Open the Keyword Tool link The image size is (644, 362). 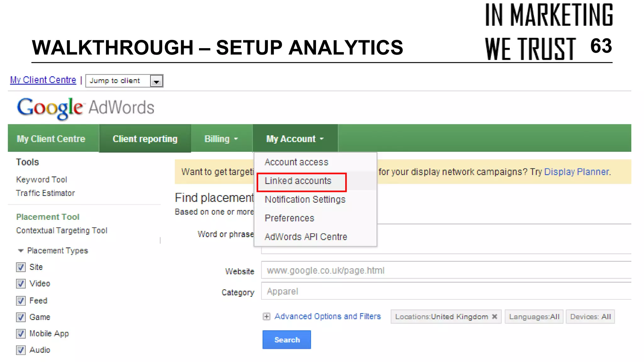[x=42, y=180]
